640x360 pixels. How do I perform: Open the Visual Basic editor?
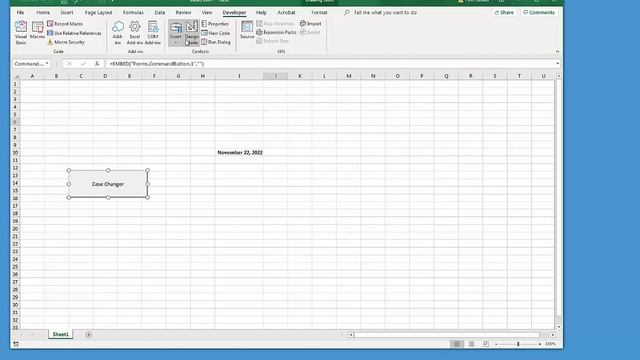click(x=21, y=33)
